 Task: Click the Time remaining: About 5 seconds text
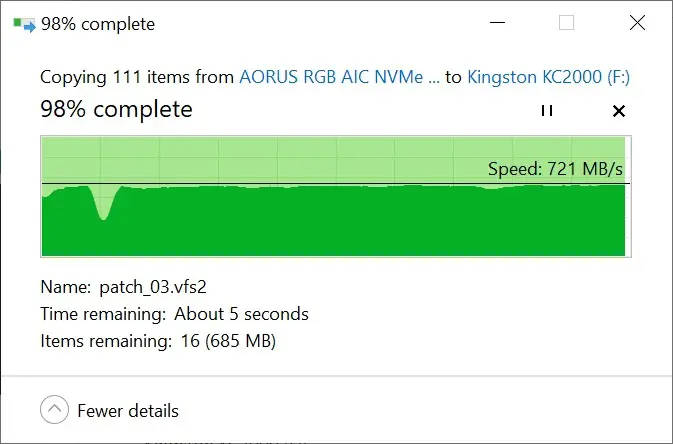click(174, 314)
